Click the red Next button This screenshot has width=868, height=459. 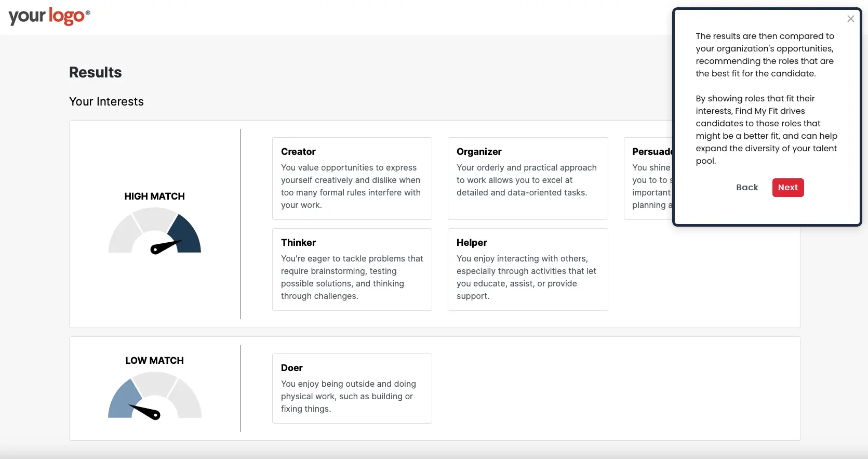[787, 188]
